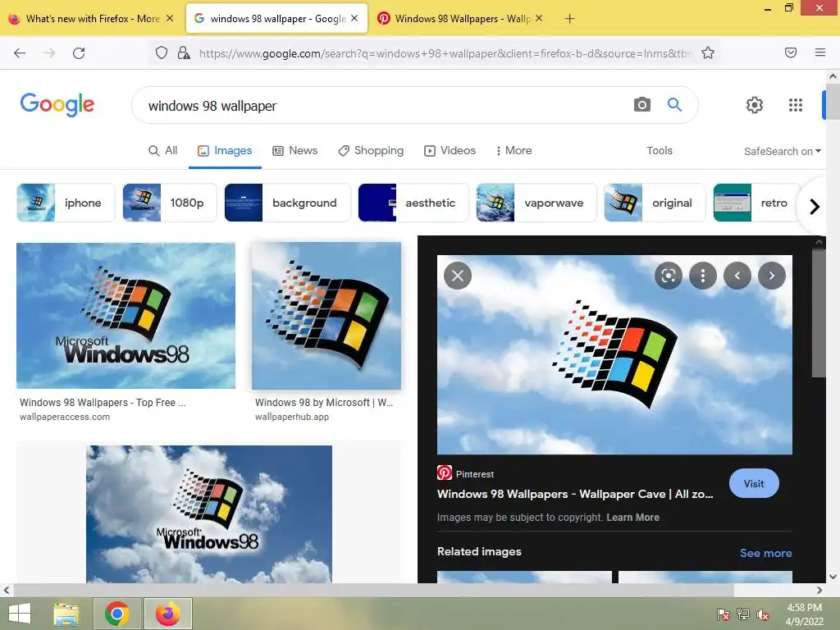The width and height of the screenshot is (840, 630).
Task: Expand the More search categories menu
Action: point(514,151)
